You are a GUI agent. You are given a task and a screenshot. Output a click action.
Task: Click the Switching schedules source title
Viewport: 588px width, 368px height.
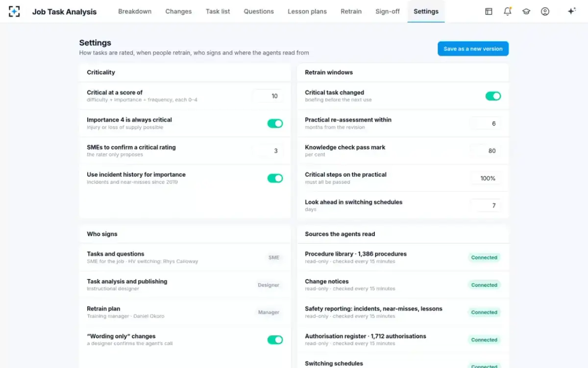pyautogui.click(x=334, y=364)
